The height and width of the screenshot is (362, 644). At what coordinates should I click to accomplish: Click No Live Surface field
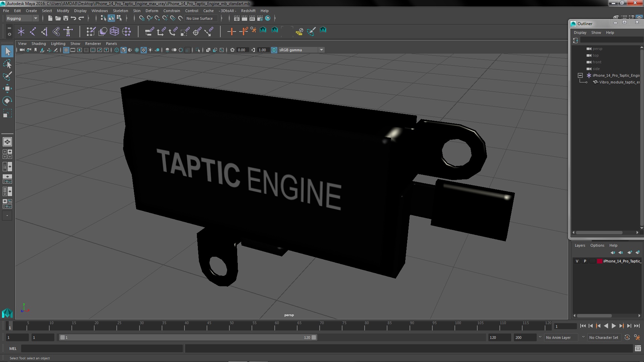[x=201, y=18]
